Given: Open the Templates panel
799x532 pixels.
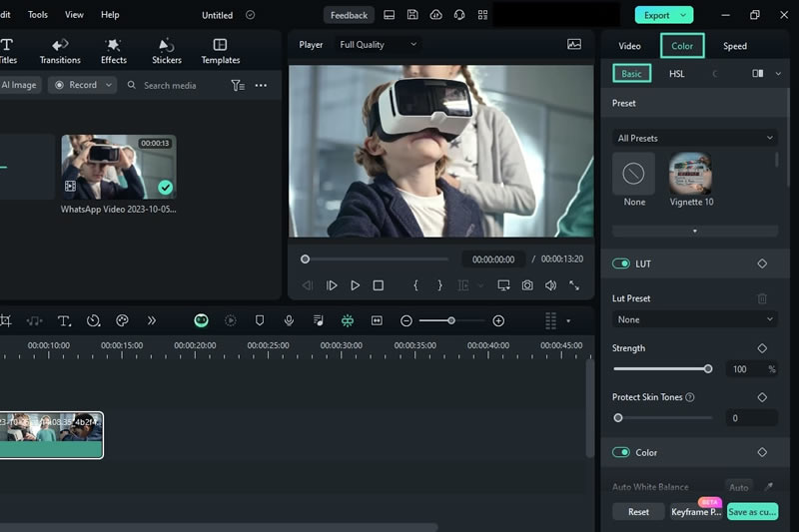Looking at the screenshot, I should [x=220, y=52].
